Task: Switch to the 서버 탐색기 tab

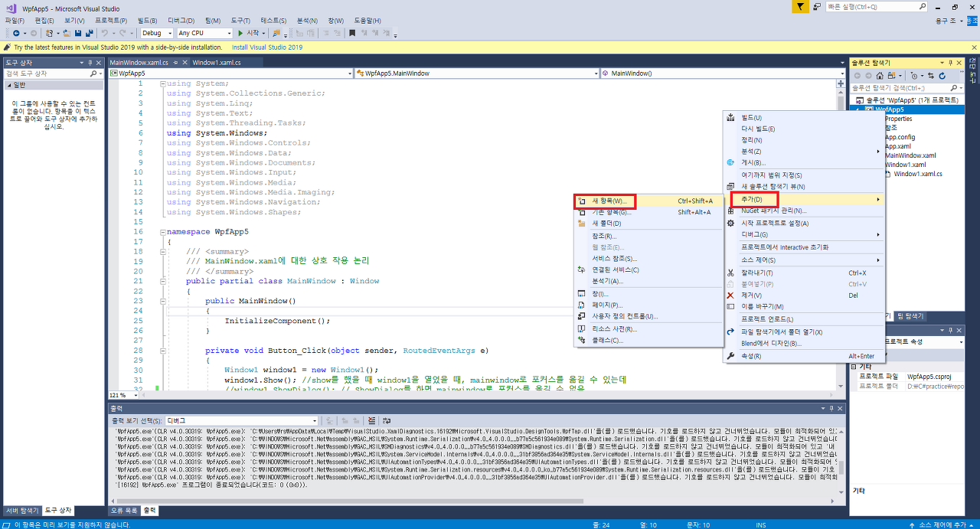Action: (22, 510)
